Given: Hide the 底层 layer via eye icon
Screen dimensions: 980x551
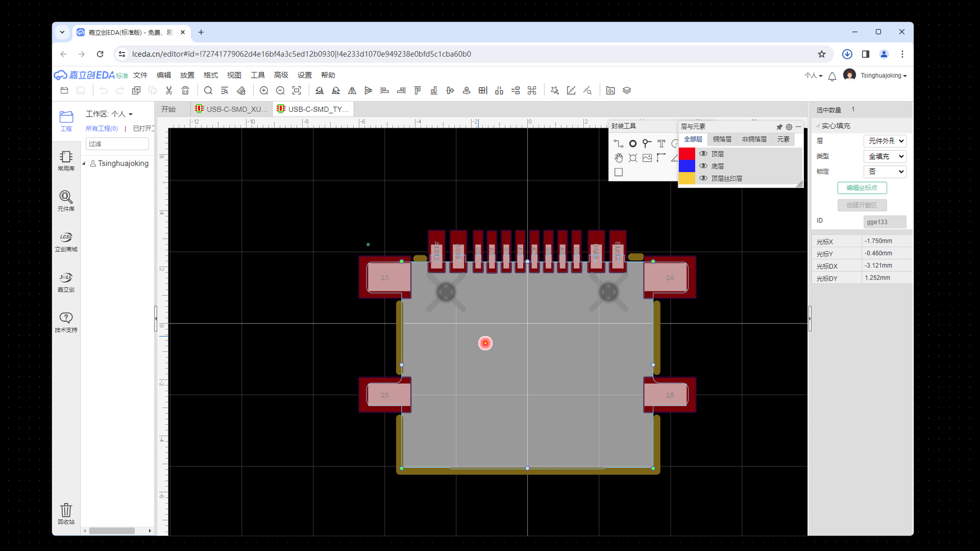Looking at the screenshot, I should [x=703, y=166].
